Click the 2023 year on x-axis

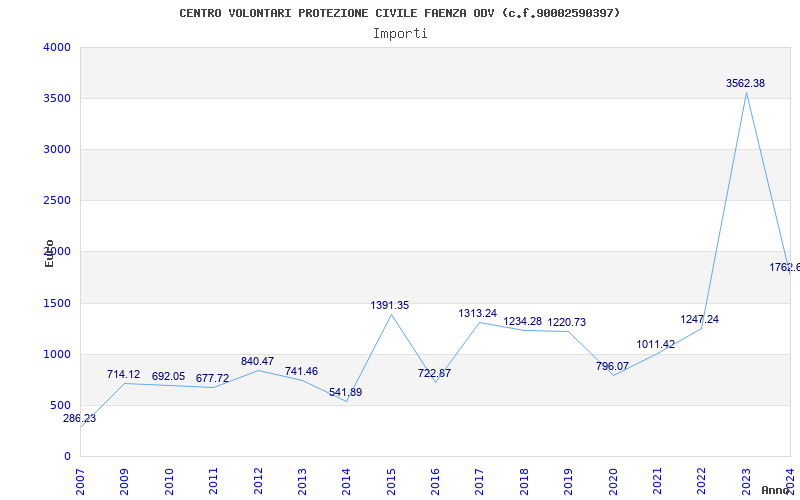[x=746, y=476]
